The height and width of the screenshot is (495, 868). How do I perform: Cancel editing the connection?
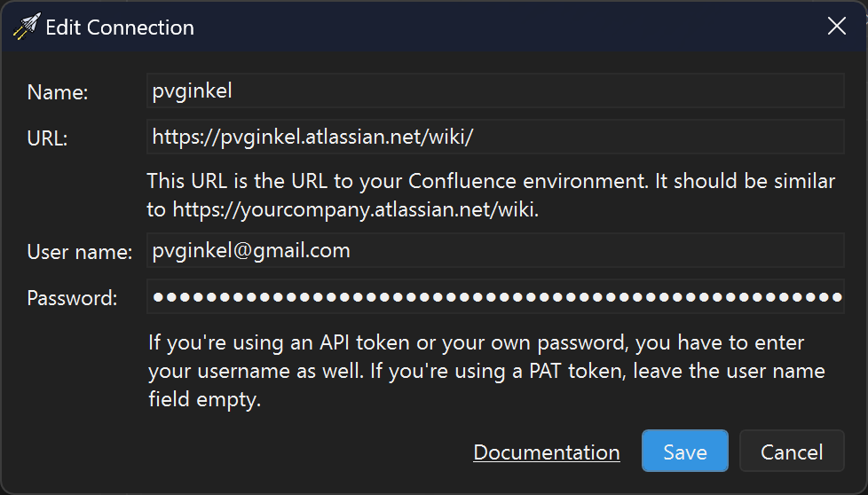click(x=792, y=452)
